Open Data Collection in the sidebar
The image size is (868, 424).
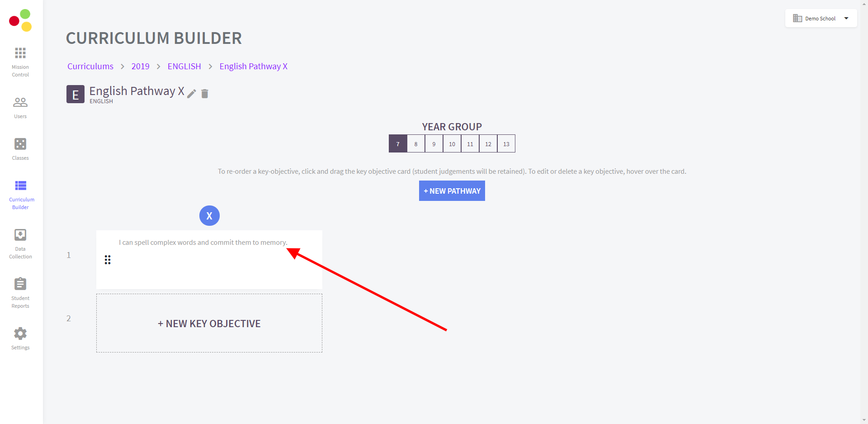point(20,235)
